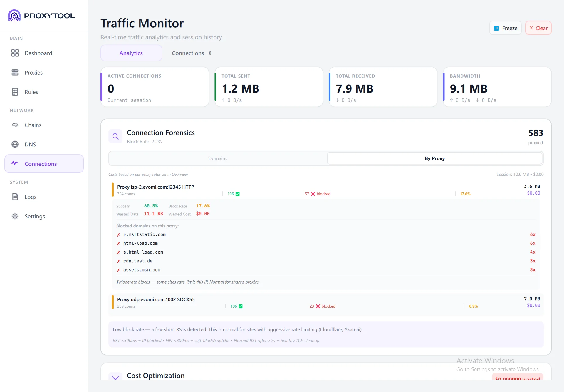Image resolution: width=564 pixels, height=392 pixels.
Task: Click red x before r.msftstatic.com
Action: 118,235
